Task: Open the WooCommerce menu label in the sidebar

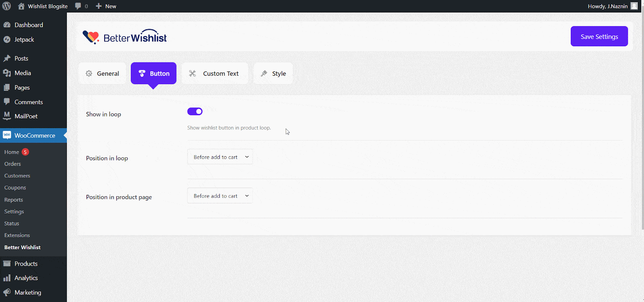Action: 35,135
